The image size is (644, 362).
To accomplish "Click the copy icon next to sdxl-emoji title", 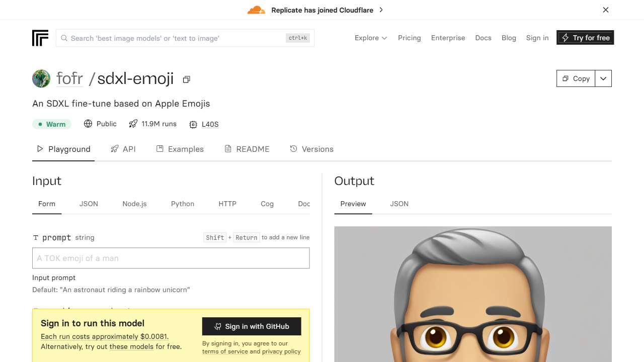I will [186, 79].
